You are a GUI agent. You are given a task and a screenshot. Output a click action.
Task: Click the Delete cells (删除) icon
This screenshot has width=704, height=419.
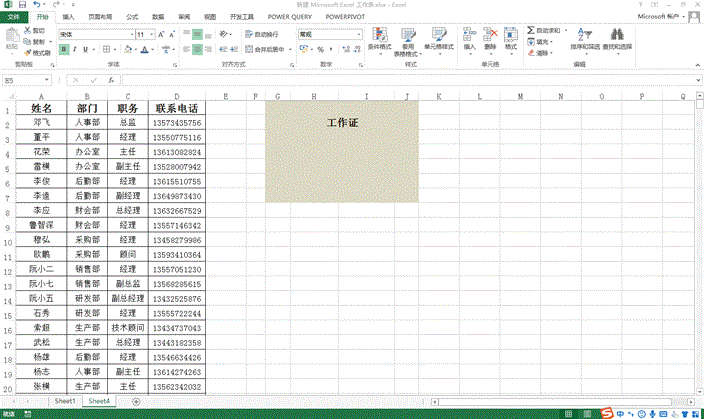pos(490,40)
